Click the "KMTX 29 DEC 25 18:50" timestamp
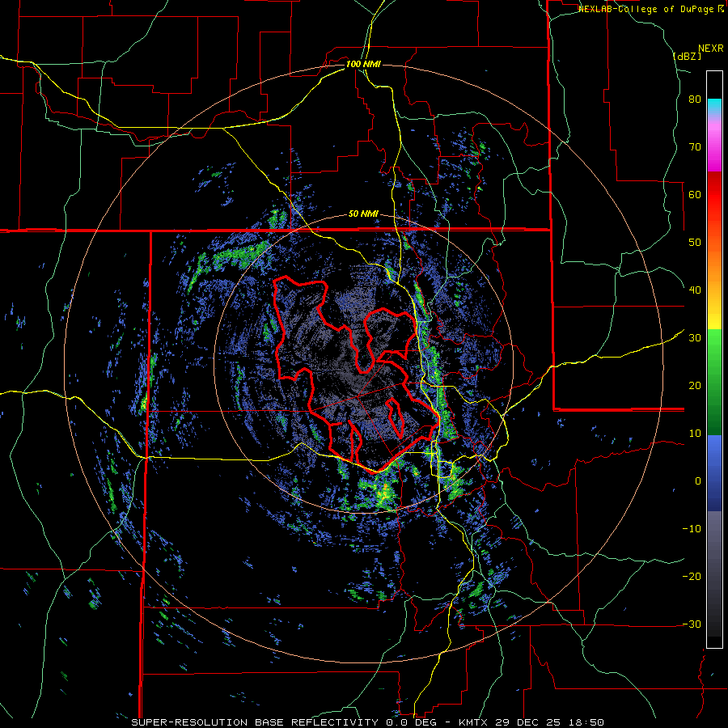 coord(531,722)
